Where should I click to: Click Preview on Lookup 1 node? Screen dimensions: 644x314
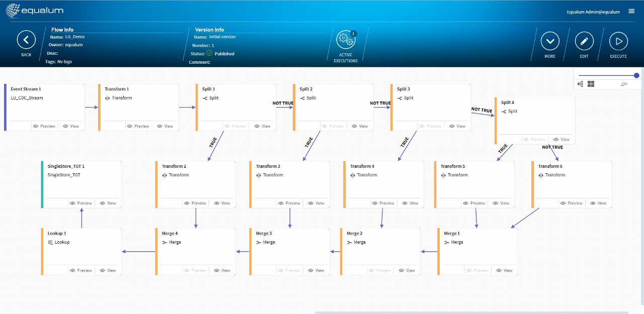pyautogui.click(x=81, y=270)
